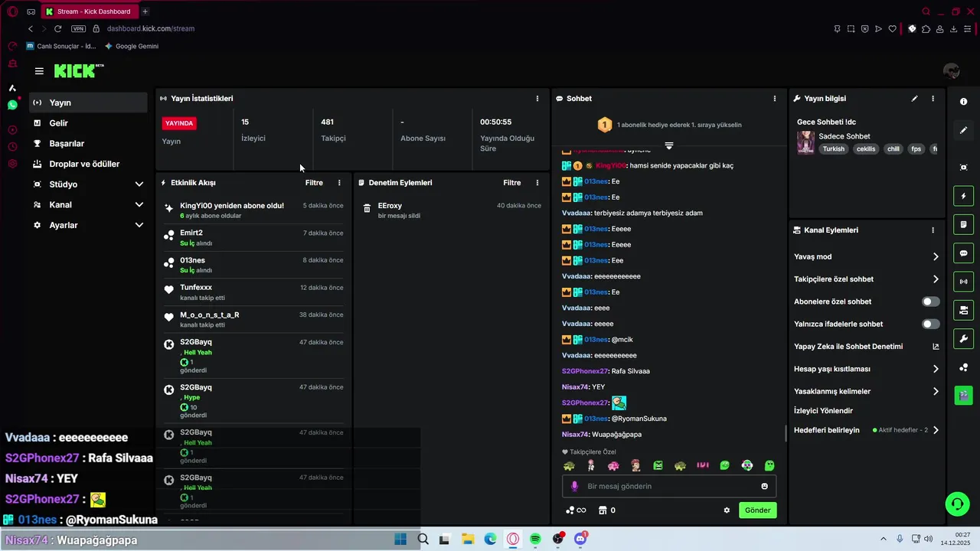The height and width of the screenshot is (551, 980).
Task: Open the Etkinlik Akışı three-dot menu
Action: coord(339,183)
